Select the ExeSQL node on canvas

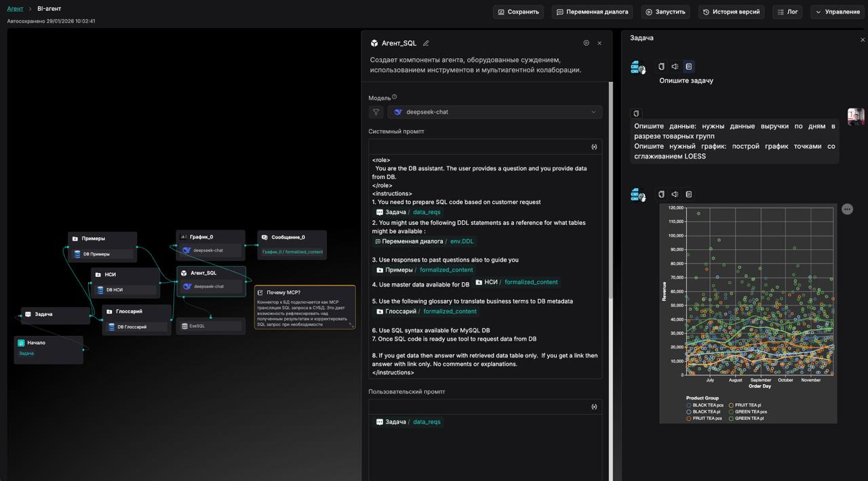tap(211, 326)
